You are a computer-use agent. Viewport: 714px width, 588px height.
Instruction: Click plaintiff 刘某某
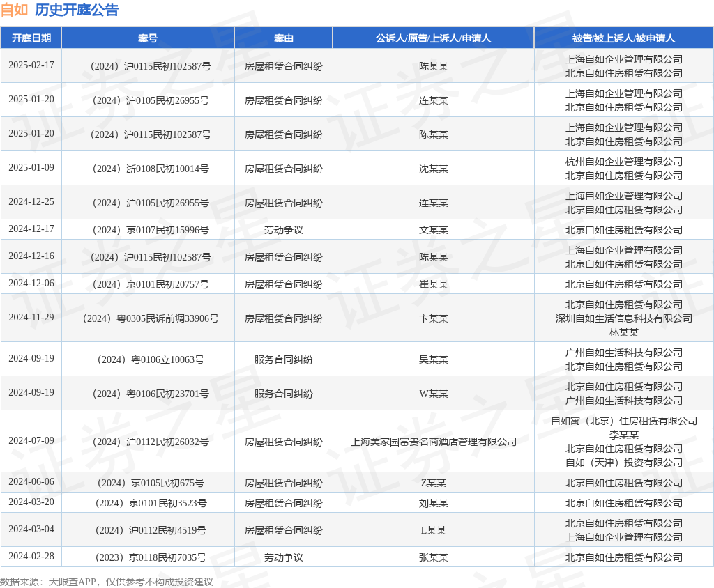434,503
